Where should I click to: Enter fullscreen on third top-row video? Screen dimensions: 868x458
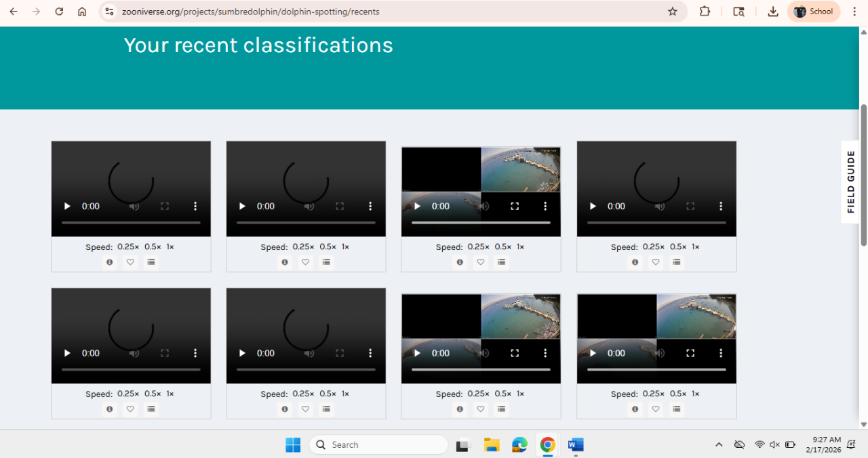[515, 206]
